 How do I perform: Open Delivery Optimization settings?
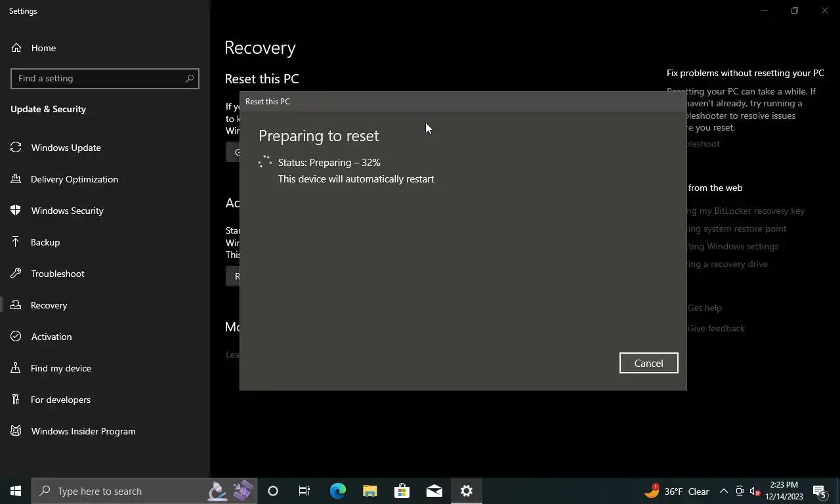click(x=105, y=179)
